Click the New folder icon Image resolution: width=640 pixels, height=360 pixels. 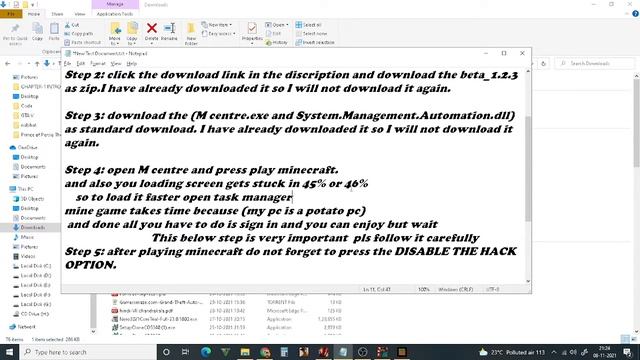191,29
